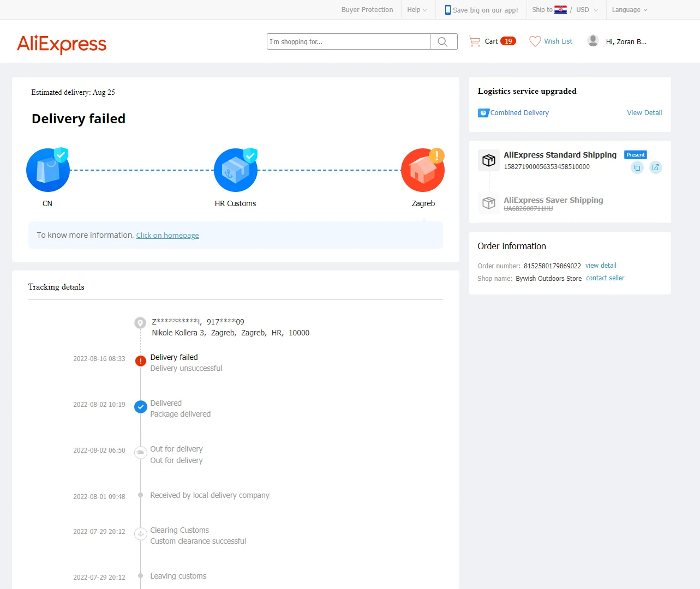Open the Ship to / USD dropdown

pos(565,10)
